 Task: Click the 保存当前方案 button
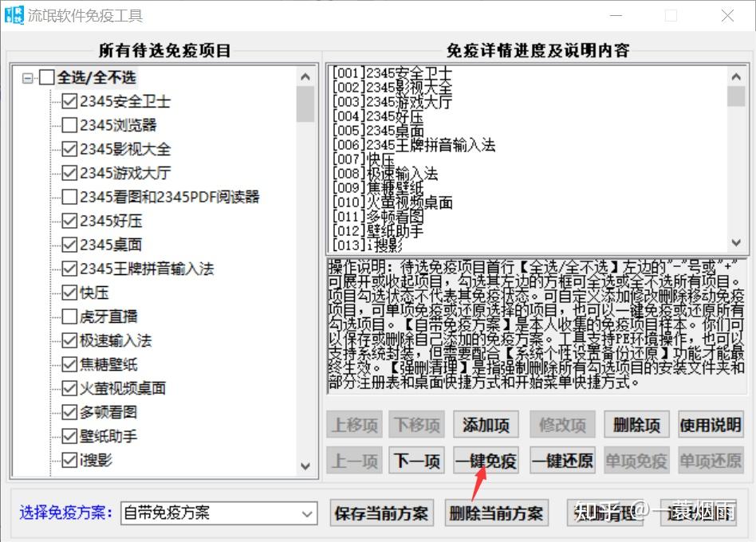[x=381, y=513]
